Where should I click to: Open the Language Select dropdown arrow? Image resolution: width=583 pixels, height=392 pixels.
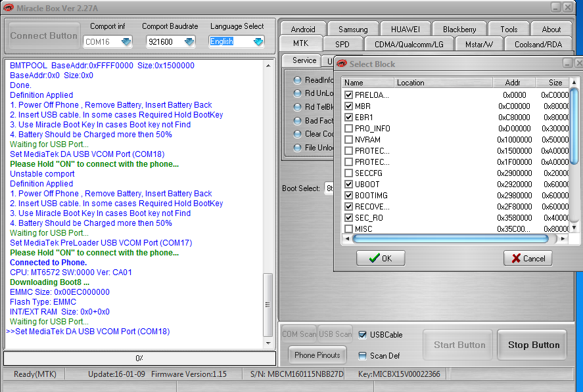(x=258, y=41)
